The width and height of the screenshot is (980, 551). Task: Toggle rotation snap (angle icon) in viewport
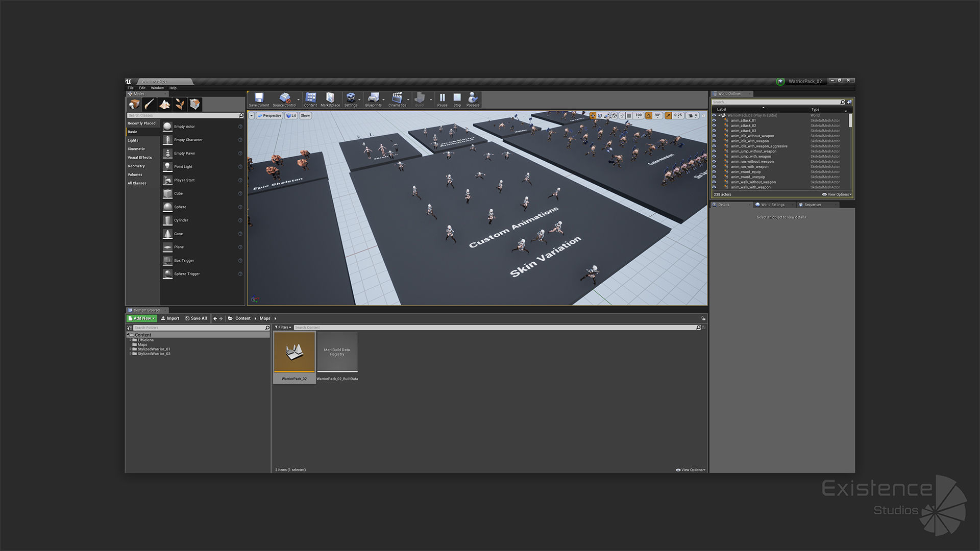click(648, 116)
